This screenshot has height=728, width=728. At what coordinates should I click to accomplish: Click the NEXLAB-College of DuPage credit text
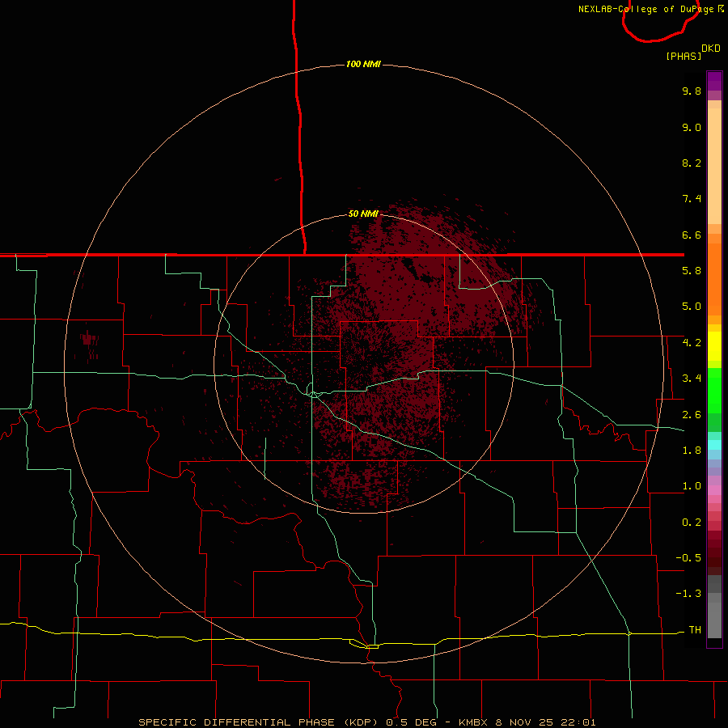pos(651,9)
